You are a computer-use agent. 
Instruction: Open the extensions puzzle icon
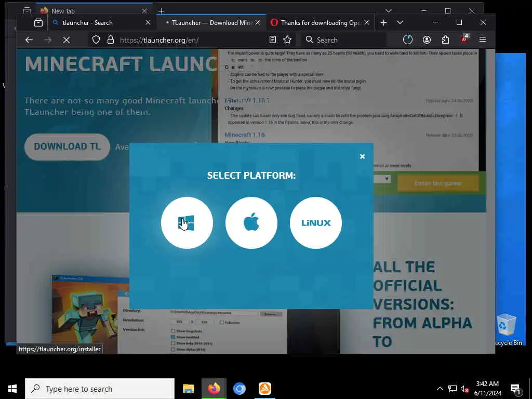click(445, 39)
